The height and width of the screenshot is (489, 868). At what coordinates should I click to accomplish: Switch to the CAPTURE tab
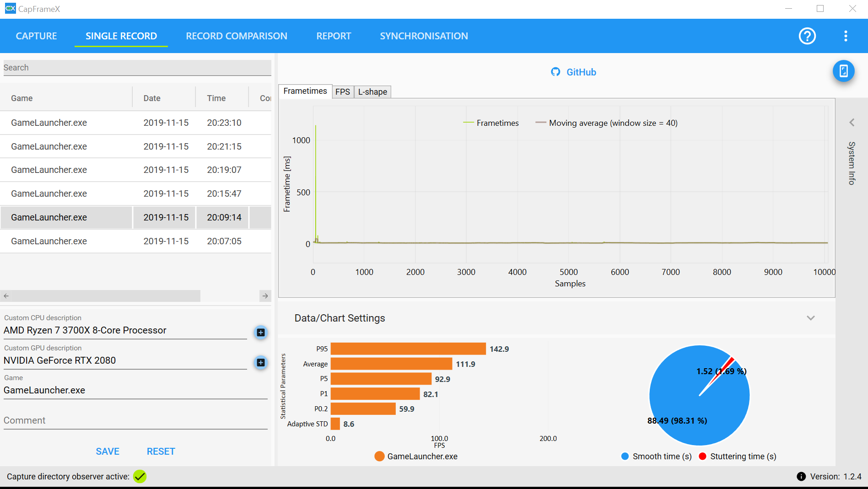[36, 36]
